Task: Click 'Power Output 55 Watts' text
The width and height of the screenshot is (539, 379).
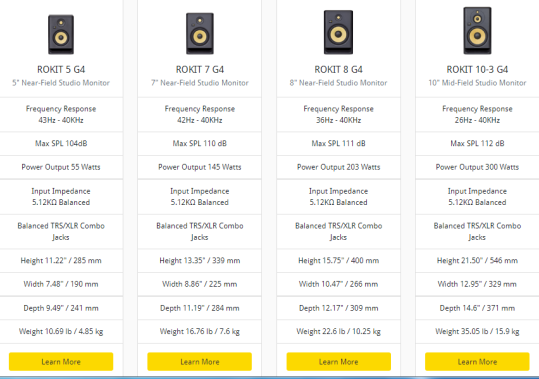Action: pyautogui.click(x=61, y=167)
